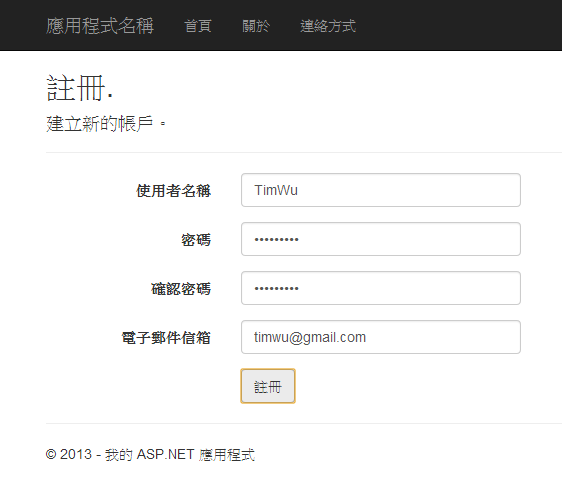
Task: Click the 確認密碼 label
Action: click(x=181, y=289)
